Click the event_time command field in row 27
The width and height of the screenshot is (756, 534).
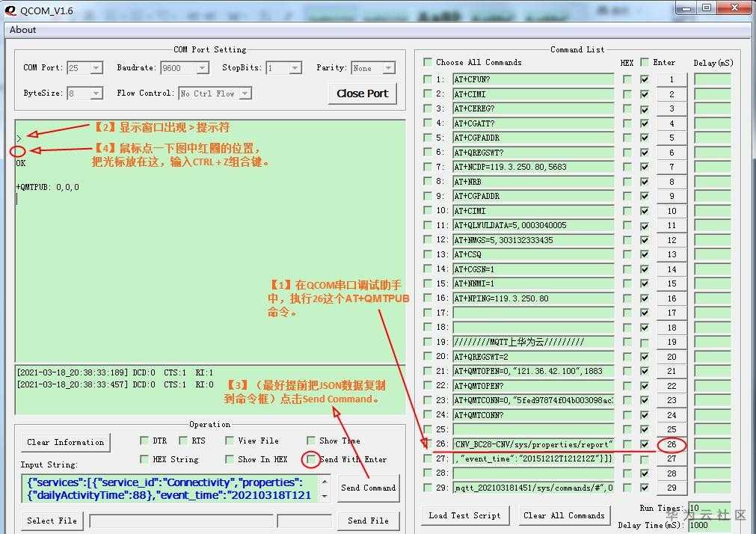point(533,458)
